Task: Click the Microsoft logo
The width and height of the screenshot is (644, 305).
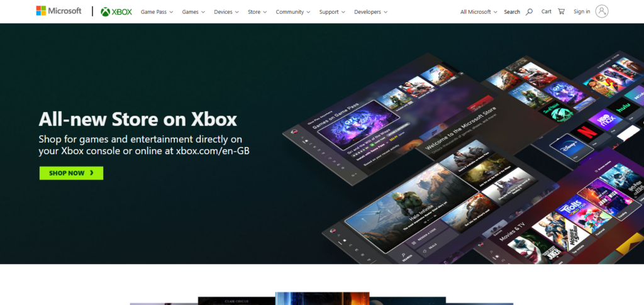Action: (58, 11)
